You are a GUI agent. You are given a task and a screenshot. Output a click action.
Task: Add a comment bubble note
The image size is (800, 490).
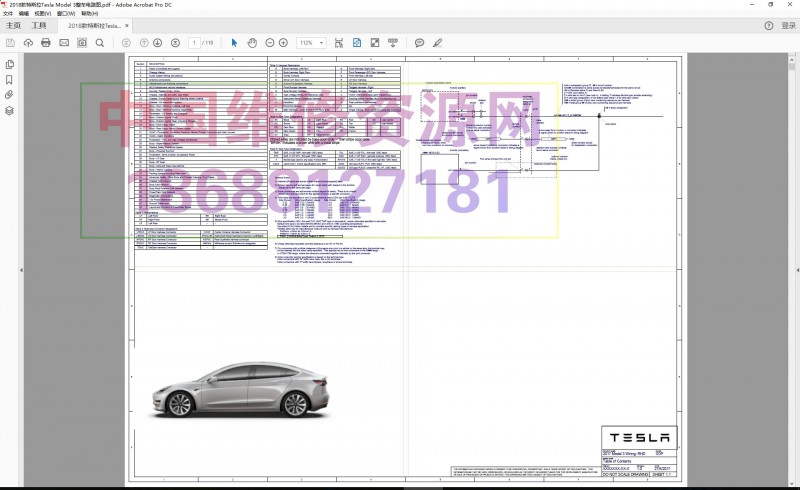pyautogui.click(x=419, y=43)
